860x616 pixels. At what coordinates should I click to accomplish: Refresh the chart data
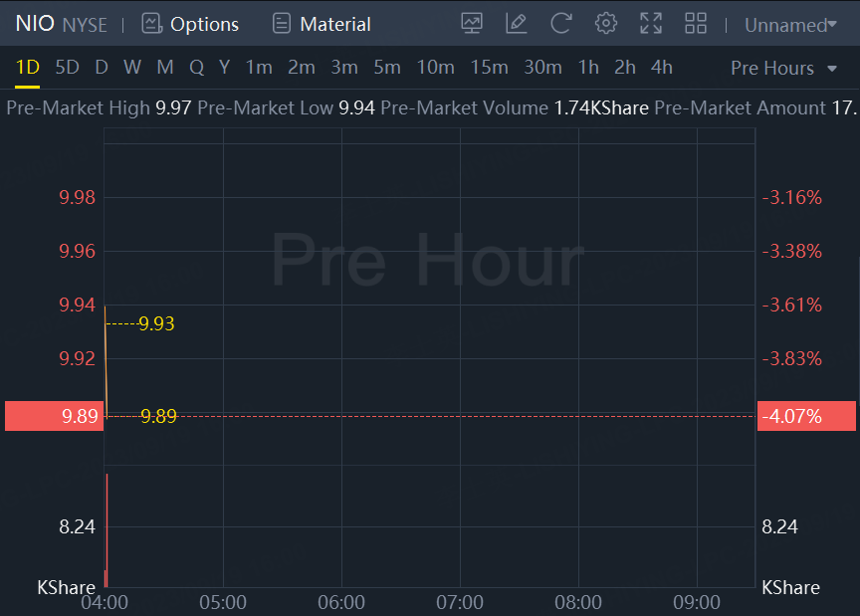pyautogui.click(x=561, y=24)
